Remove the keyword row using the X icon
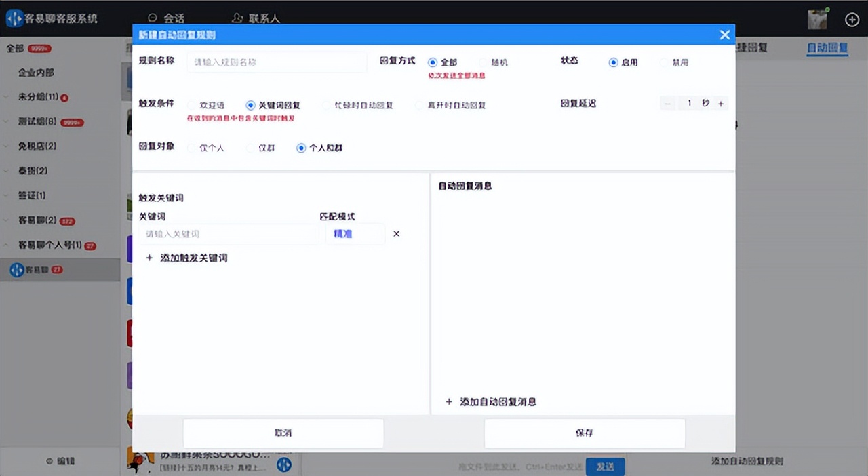 (x=397, y=233)
